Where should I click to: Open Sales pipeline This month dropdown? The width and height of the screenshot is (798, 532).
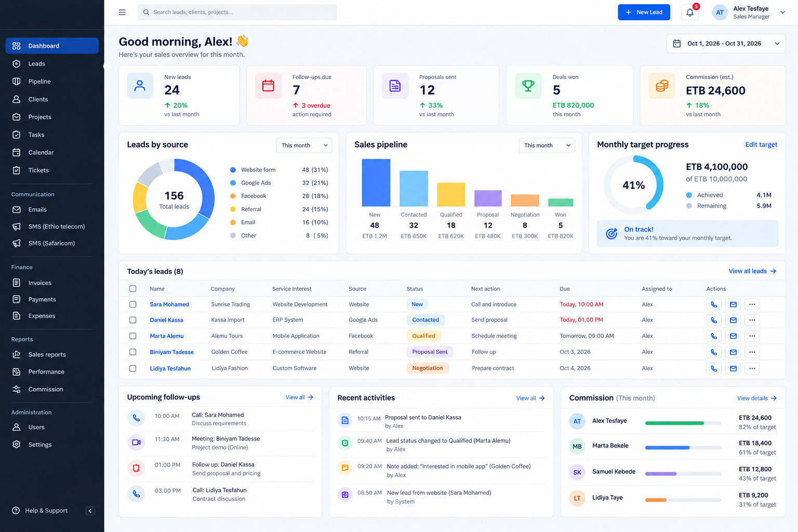(x=547, y=145)
